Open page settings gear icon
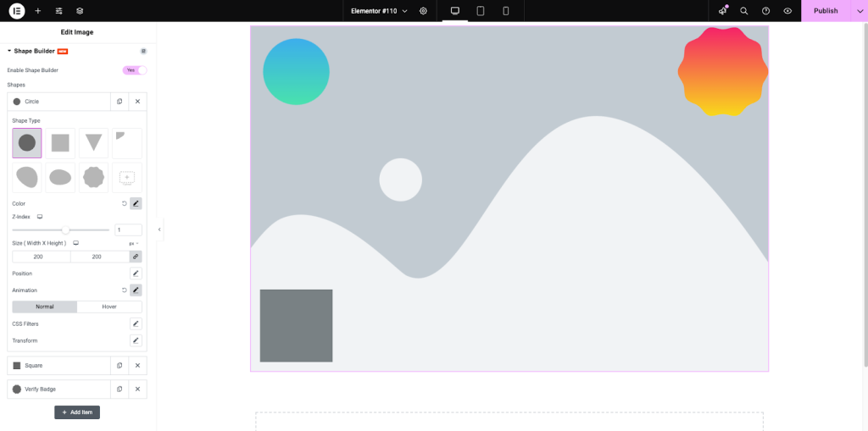This screenshot has height=431, width=868. (x=424, y=11)
